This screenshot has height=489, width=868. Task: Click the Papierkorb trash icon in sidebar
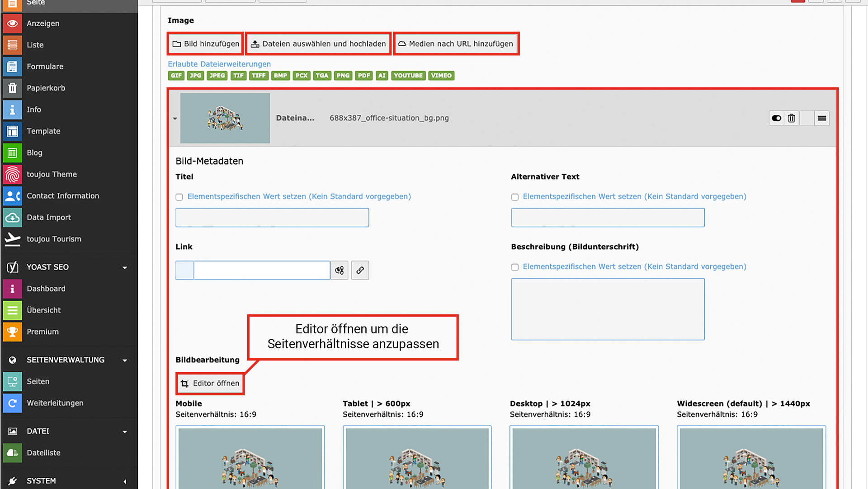point(12,88)
